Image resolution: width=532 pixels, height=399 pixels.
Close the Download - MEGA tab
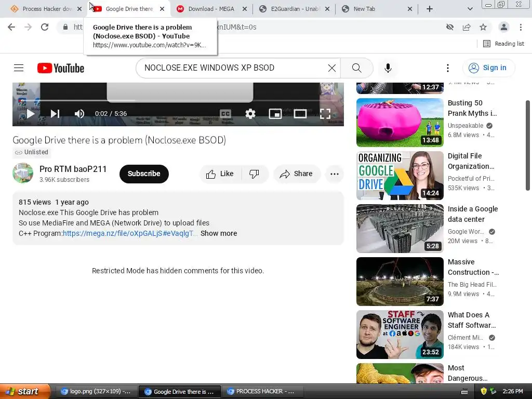tap(245, 9)
